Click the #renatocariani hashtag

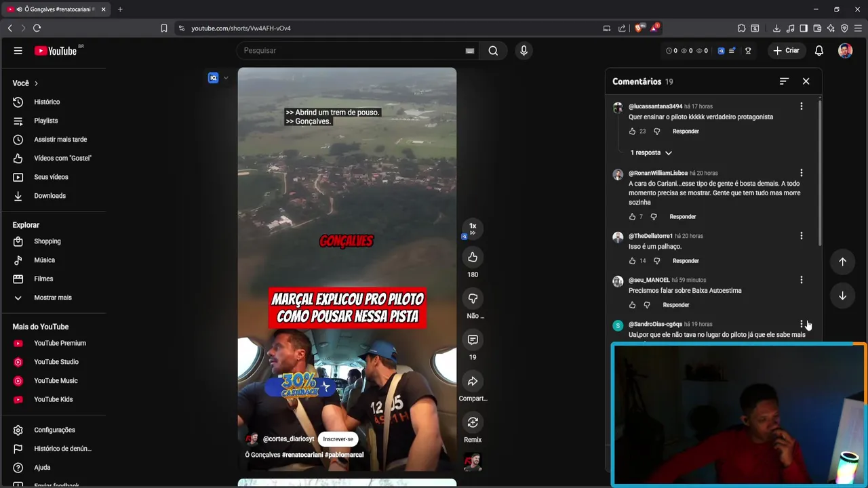pyautogui.click(x=302, y=455)
